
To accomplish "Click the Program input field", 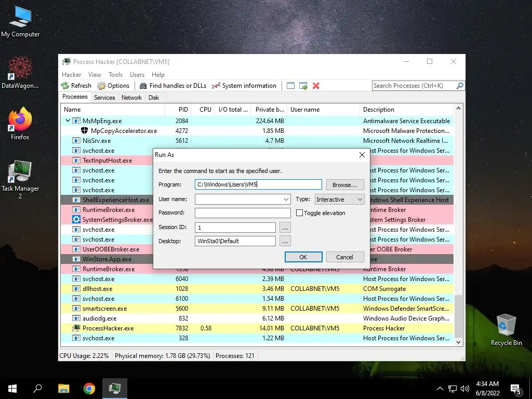I will click(x=258, y=184).
